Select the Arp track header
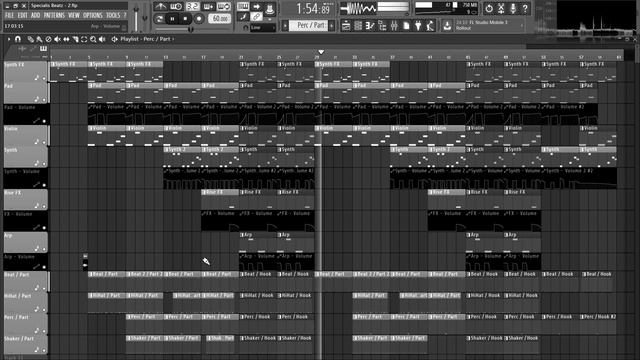640x360 pixels. pos(25,242)
